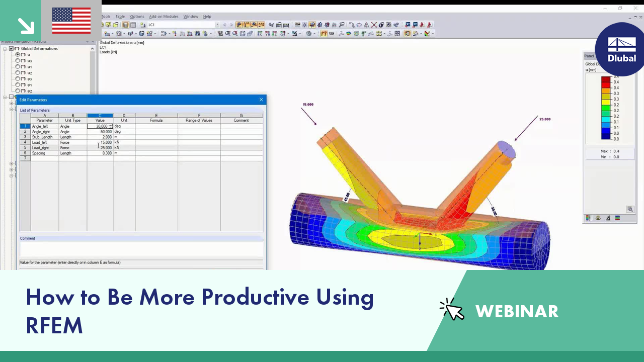
Task: Open the magnifier details view in the results panel
Action: tap(630, 209)
